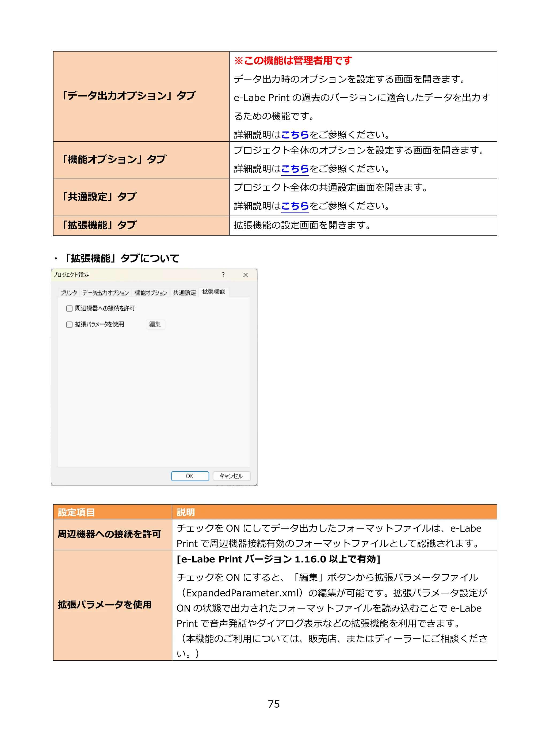Click the 「拡張機能」タブ table cell
The width and height of the screenshot is (535, 756).
[x=141, y=226]
